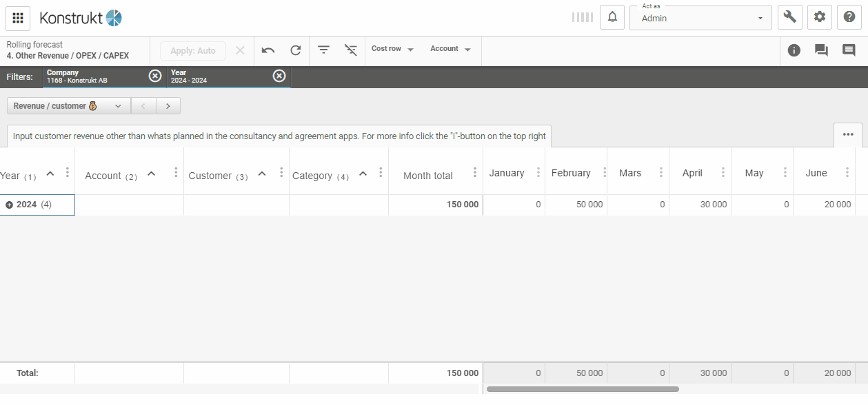Open the three-dot menu on Month total column

(x=474, y=173)
